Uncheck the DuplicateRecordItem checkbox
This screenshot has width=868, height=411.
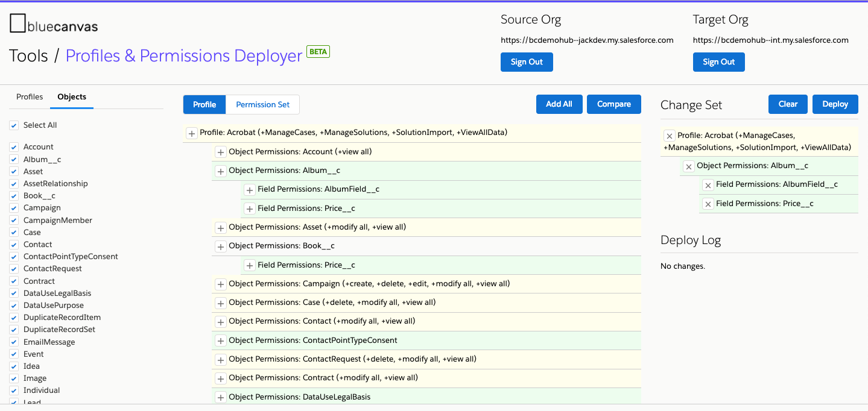point(14,318)
